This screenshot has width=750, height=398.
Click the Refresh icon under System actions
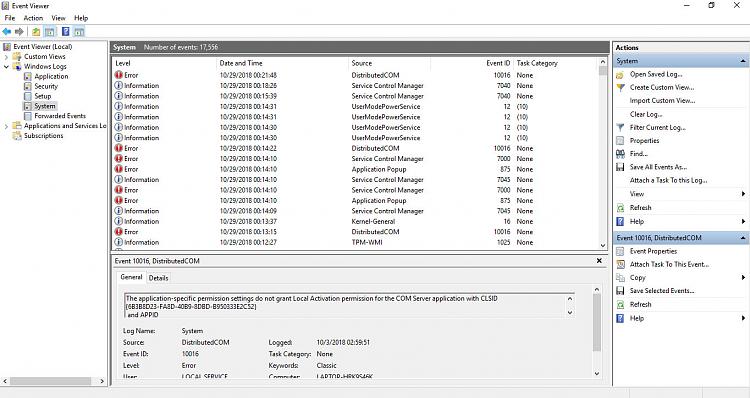click(x=620, y=208)
